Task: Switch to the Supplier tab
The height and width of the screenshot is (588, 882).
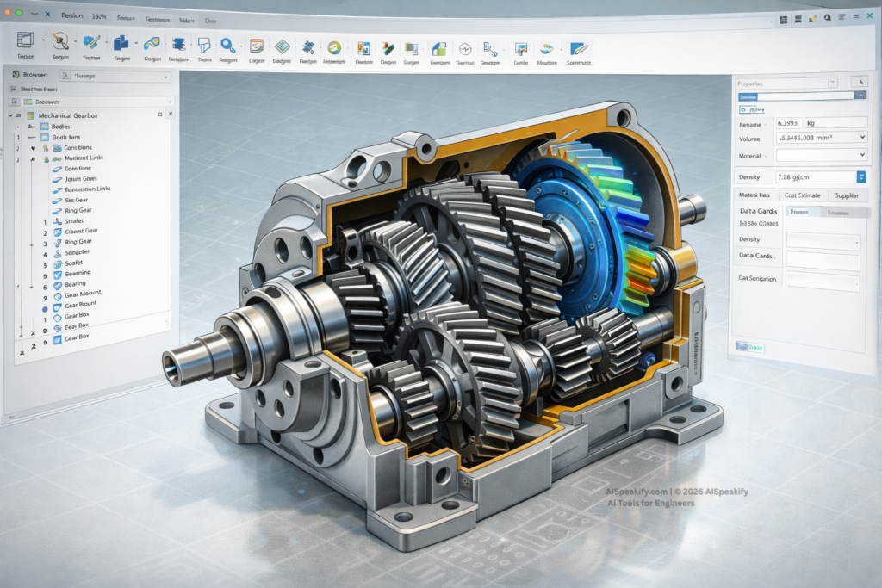Action: pyautogui.click(x=848, y=195)
